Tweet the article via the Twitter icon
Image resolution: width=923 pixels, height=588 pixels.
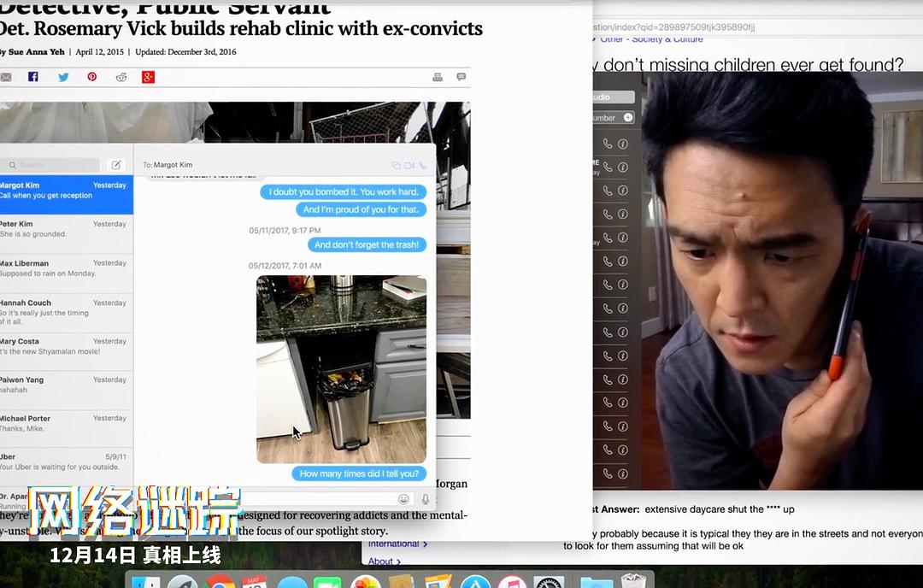coord(63,77)
